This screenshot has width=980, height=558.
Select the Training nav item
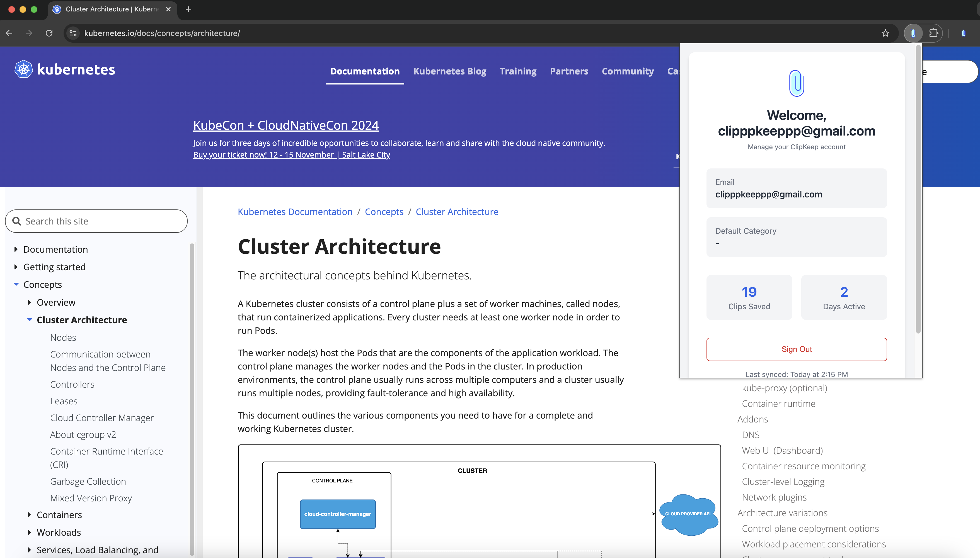click(x=517, y=71)
